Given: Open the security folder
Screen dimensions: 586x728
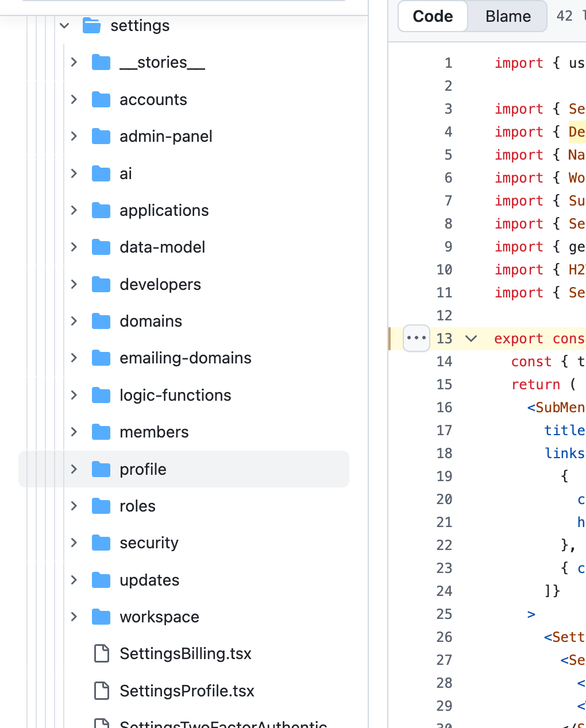Looking at the screenshot, I should 149,543.
